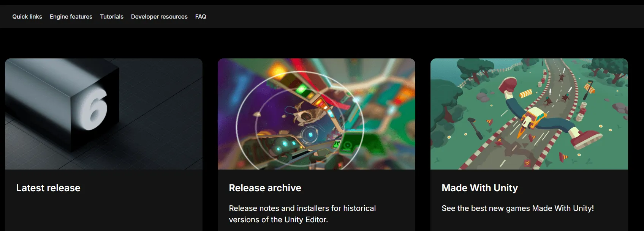Click the Release notes and installers description text
Screen dimensions: 644x231
tap(302, 214)
